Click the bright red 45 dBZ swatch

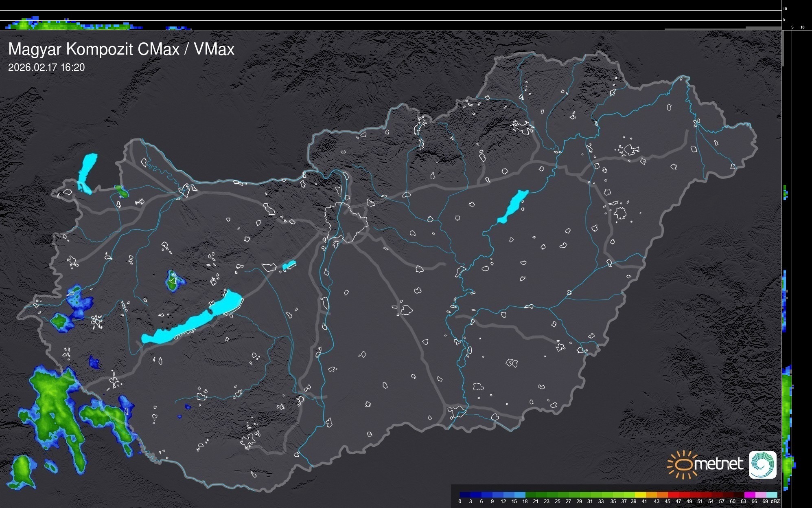[673, 495]
